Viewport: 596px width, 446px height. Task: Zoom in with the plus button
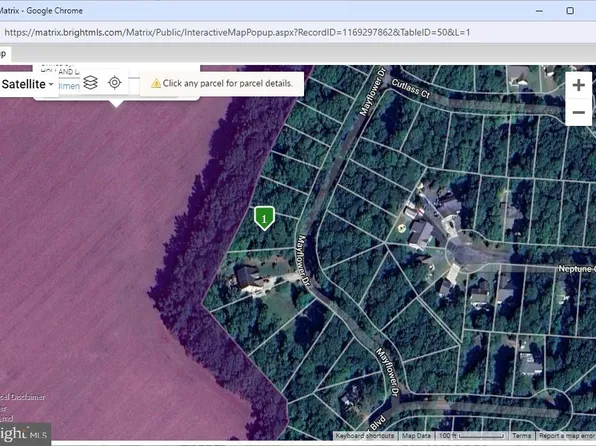pos(579,85)
